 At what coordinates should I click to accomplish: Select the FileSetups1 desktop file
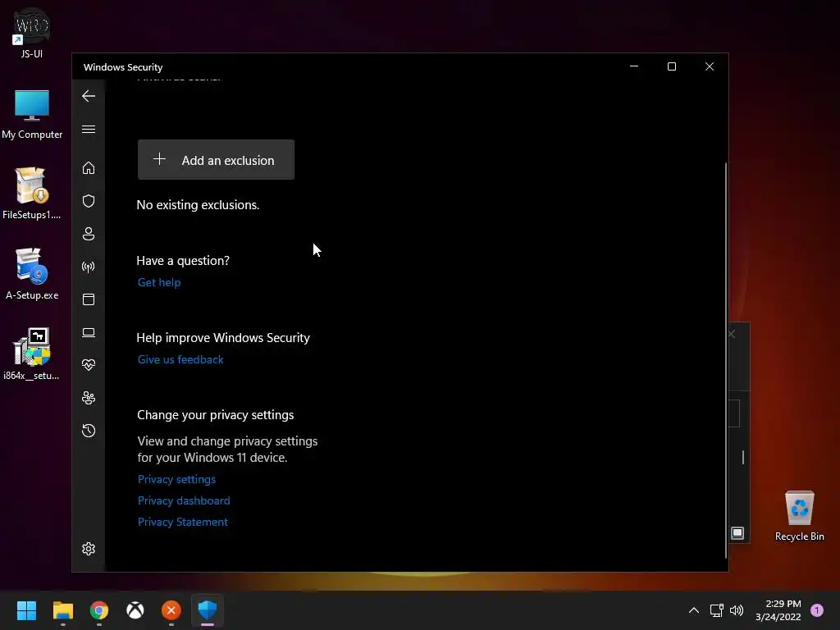[x=32, y=194]
